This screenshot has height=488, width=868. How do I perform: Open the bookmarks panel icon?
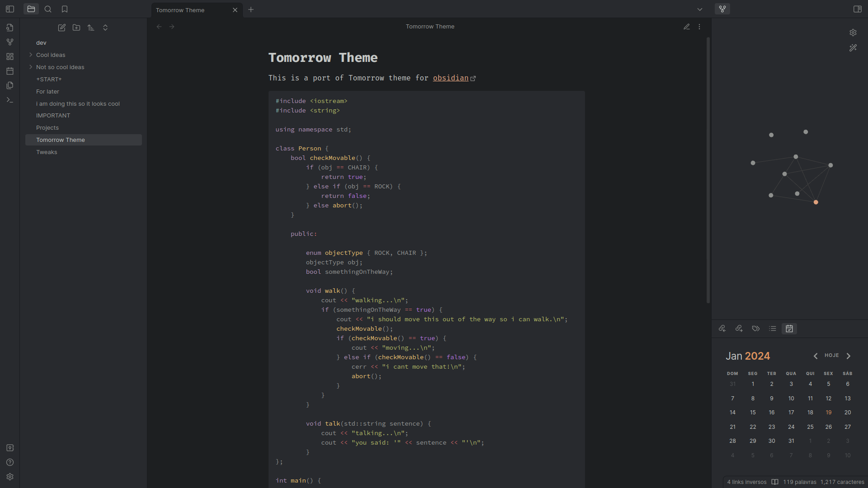(65, 9)
